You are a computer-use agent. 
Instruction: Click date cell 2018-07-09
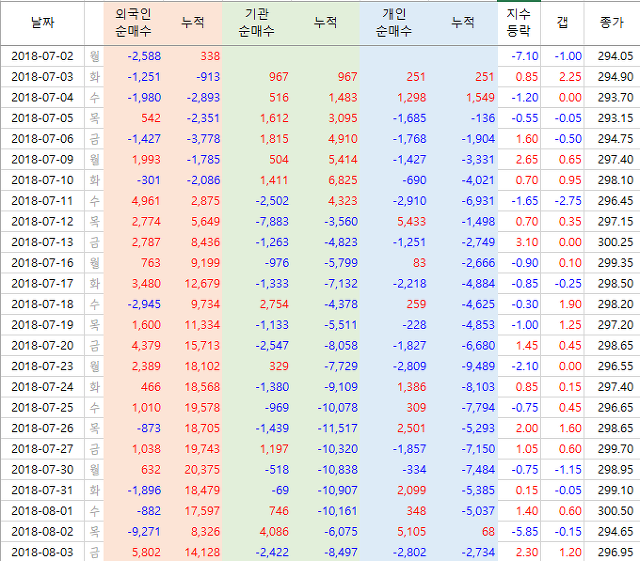tap(42, 160)
